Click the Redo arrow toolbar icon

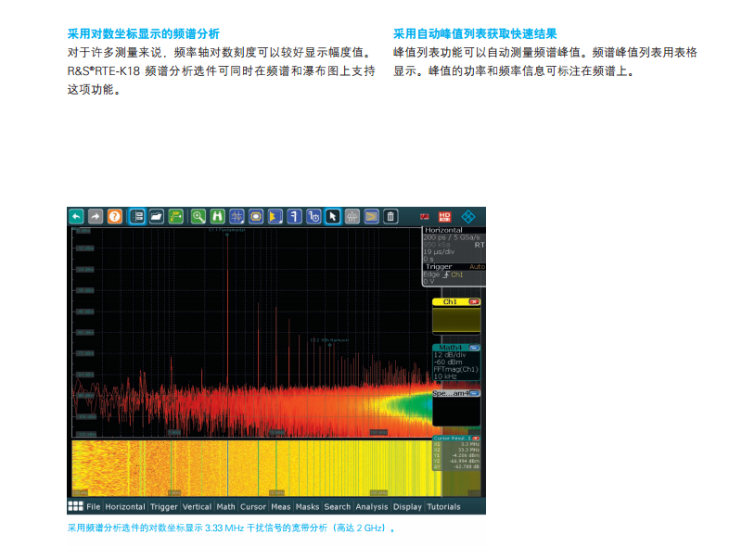(x=96, y=217)
